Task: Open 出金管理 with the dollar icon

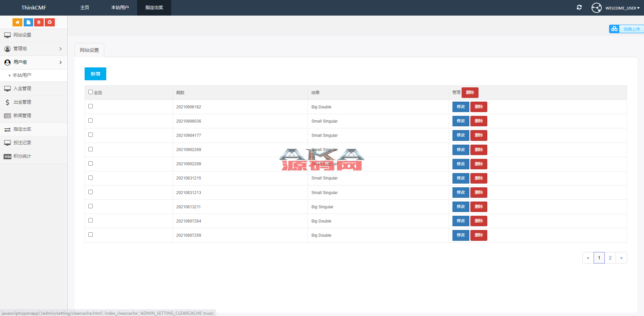Action: [x=22, y=102]
